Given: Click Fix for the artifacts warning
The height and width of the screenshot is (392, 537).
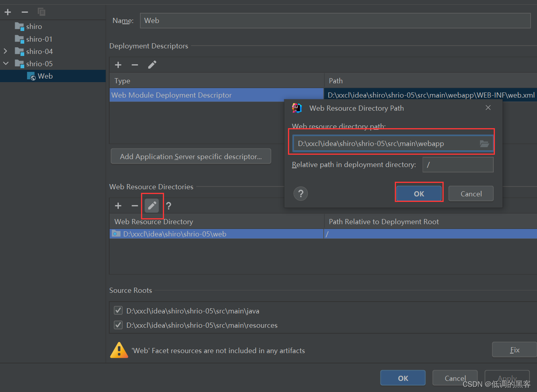Looking at the screenshot, I should point(515,350).
